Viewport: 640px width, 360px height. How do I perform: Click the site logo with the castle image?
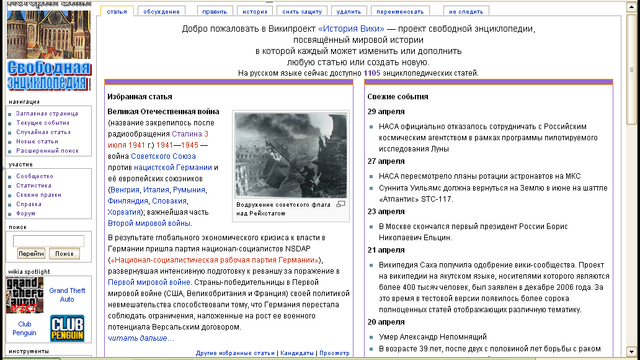(49, 46)
